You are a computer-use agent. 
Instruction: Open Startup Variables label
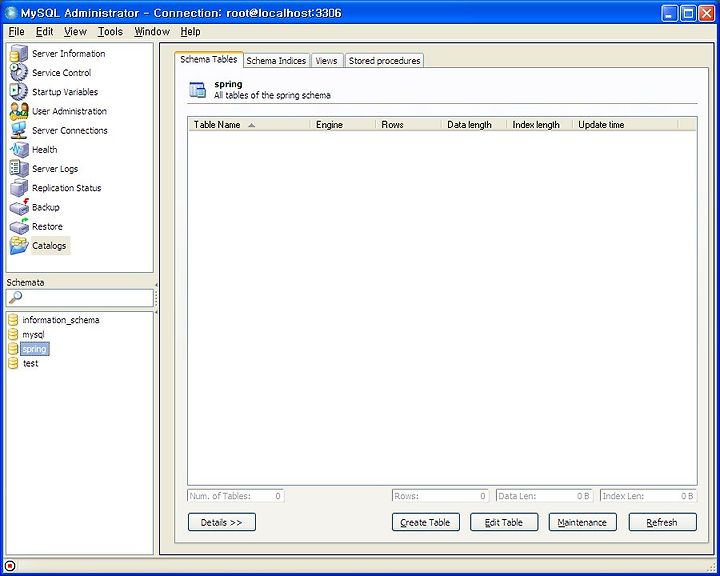pyautogui.click(x=65, y=91)
